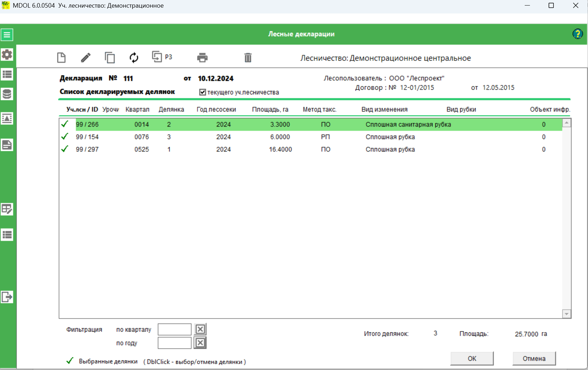Toggle checkmark for row 99 / 154
Screen dimensions: 588x370
[65, 137]
